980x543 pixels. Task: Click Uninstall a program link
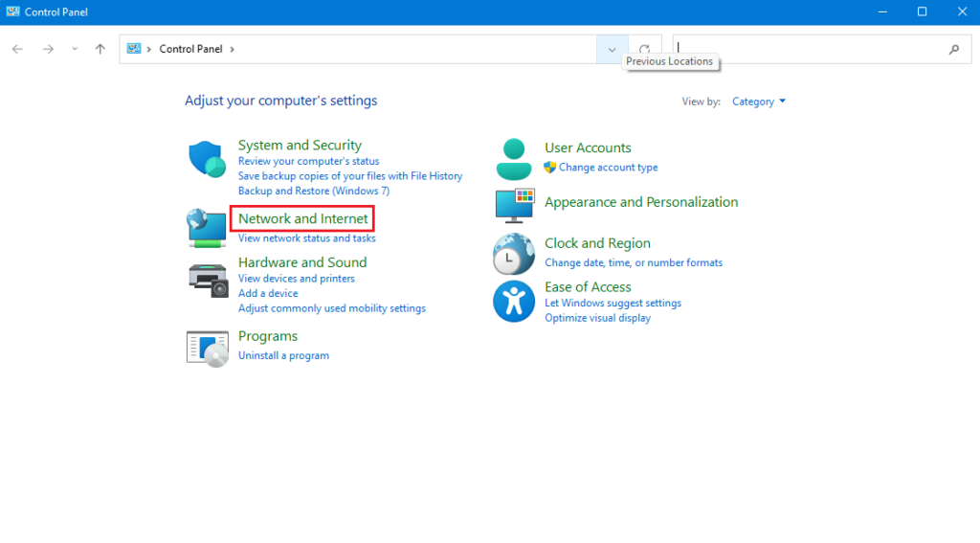tap(283, 355)
